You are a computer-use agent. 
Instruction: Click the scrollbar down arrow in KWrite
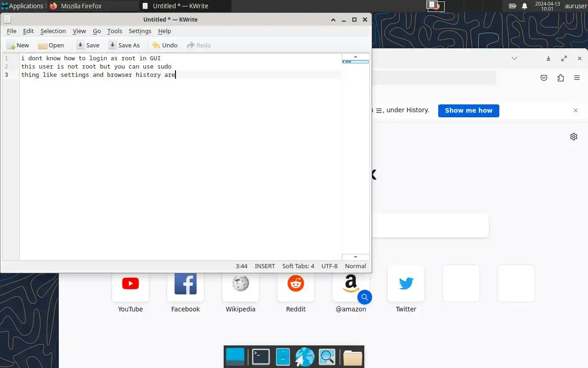(x=356, y=257)
